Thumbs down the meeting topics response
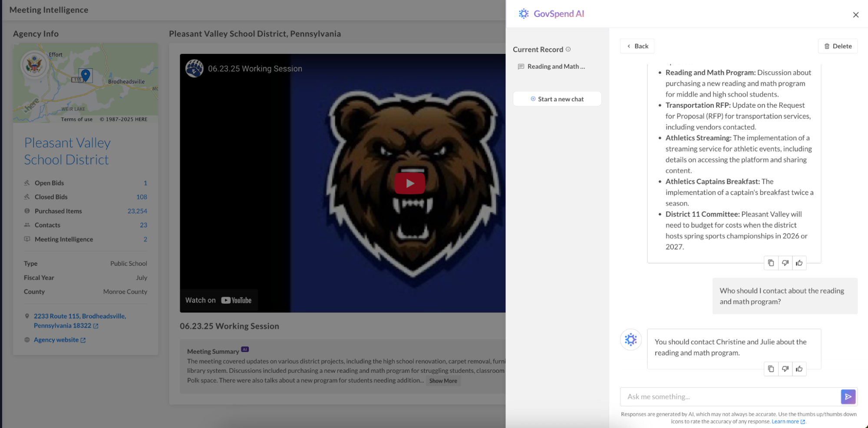 pos(785,263)
